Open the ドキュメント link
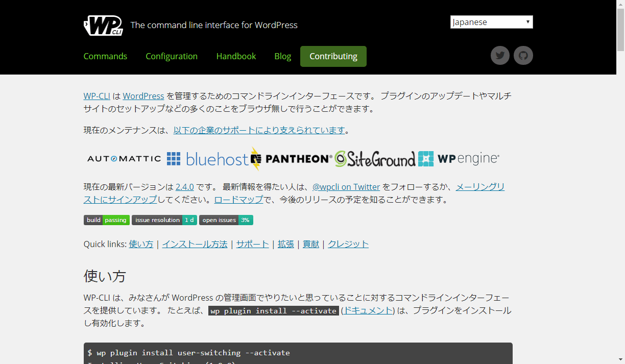 [368, 310]
